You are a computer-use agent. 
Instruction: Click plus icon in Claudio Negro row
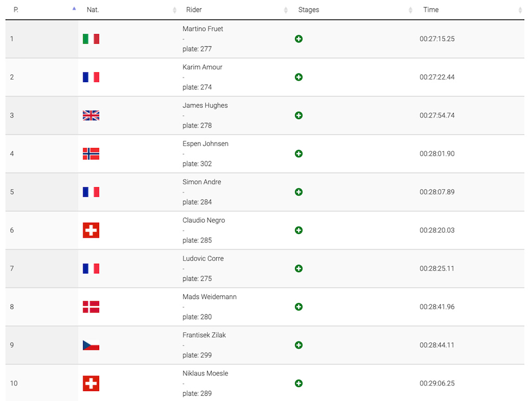click(299, 230)
